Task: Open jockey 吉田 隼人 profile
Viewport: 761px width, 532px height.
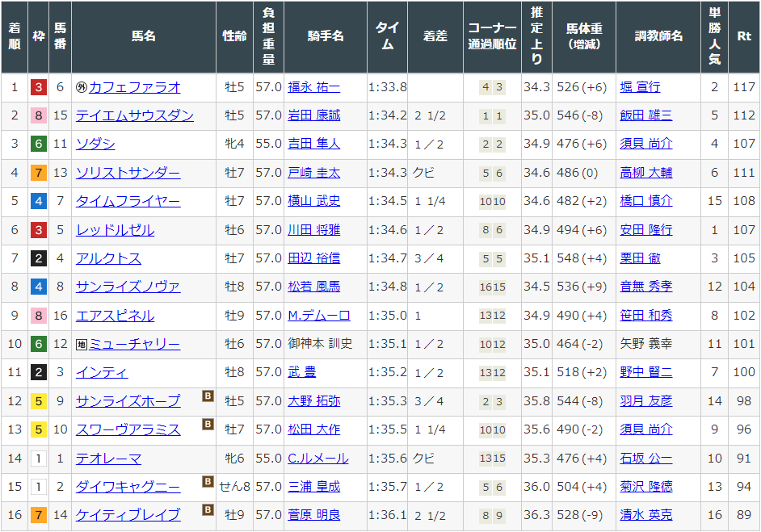Action: click(x=314, y=144)
